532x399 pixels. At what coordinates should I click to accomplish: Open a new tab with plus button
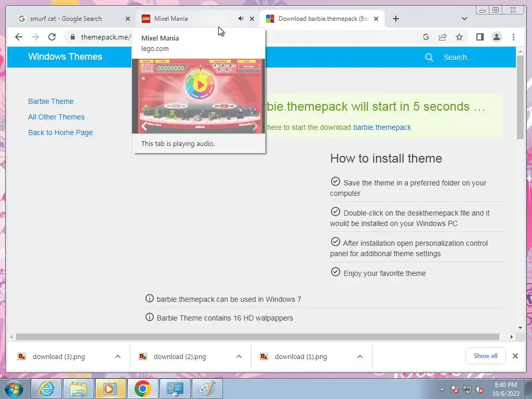[396, 19]
